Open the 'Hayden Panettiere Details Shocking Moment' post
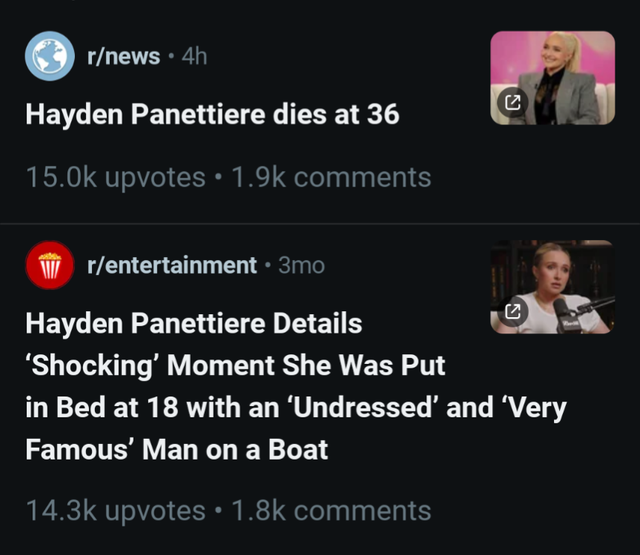Viewport: 640px width, 555px height. pyautogui.click(x=296, y=386)
